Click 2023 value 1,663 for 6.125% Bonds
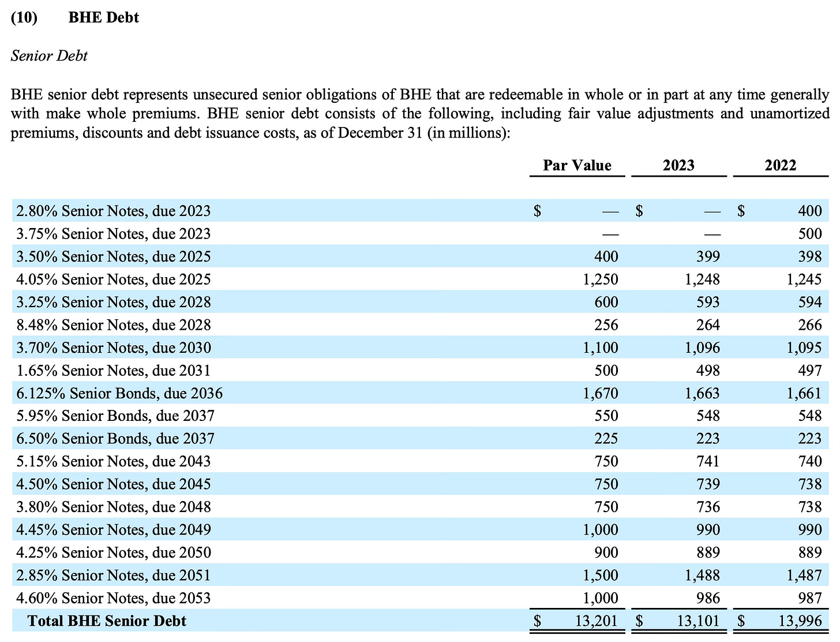840x642 pixels. pos(703,393)
